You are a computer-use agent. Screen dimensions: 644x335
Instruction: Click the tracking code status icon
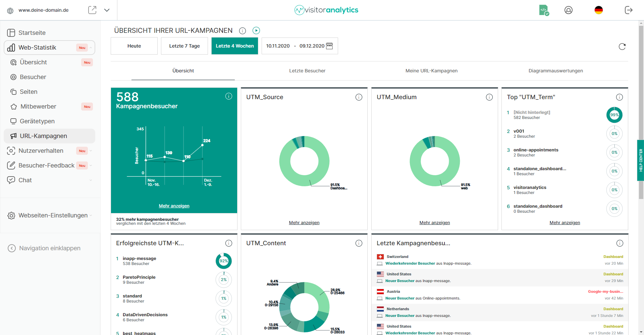click(544, 10)
